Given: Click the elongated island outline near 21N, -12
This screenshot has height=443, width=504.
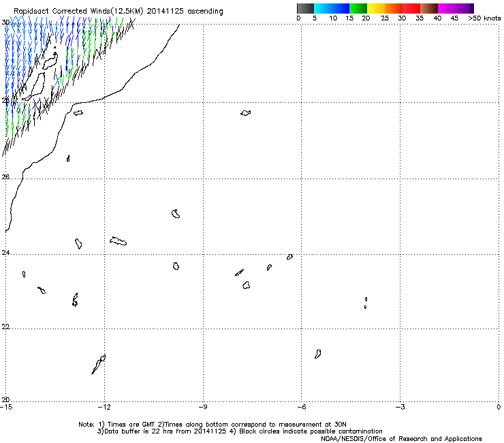Looking at the screenshot, I should [99, 364].
